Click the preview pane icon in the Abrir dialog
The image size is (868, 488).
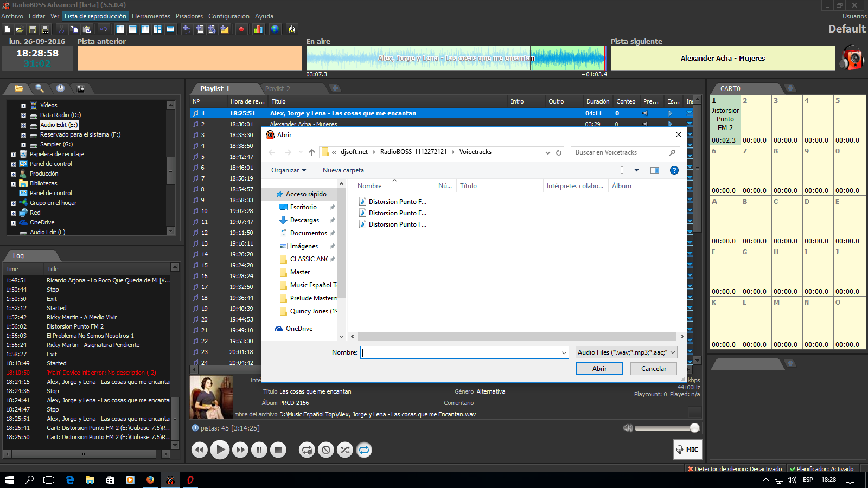(655, 170)
